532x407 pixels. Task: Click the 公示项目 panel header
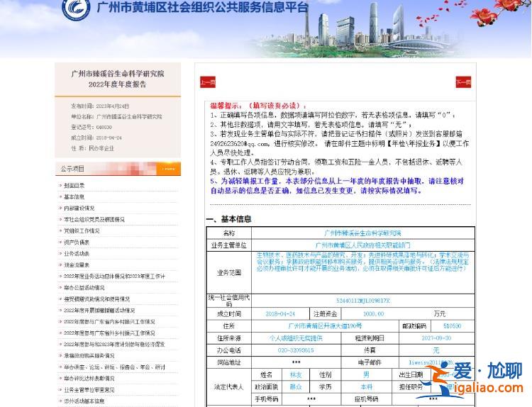click(118, 169)
